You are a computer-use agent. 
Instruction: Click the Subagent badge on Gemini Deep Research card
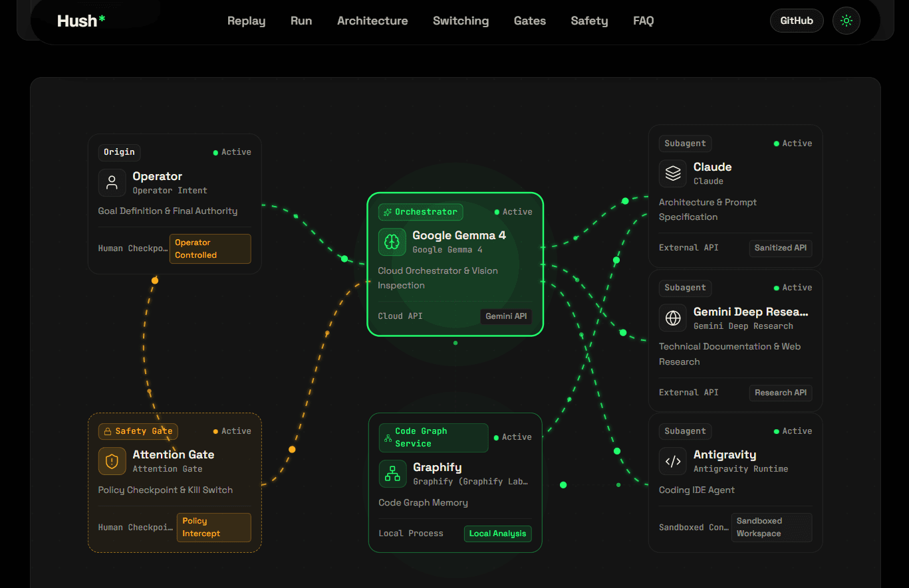(685, 288)
